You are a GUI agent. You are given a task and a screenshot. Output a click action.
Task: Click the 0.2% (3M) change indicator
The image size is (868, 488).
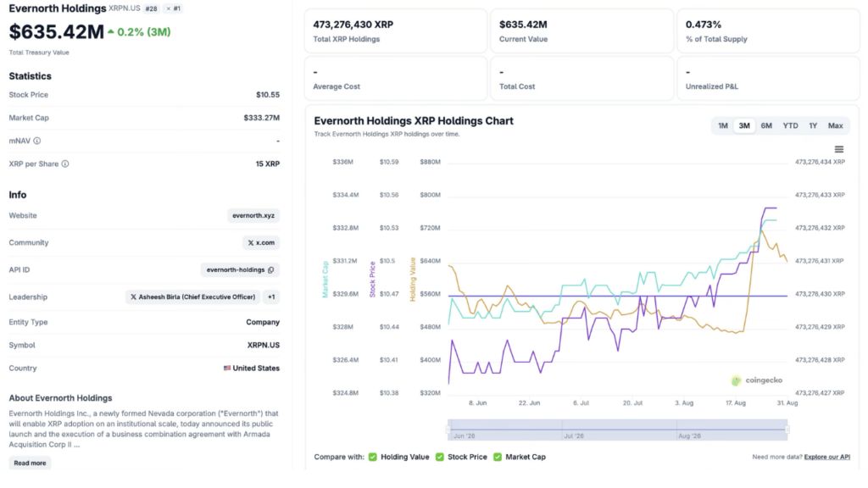pyautogui.click(x=139, y=32)
